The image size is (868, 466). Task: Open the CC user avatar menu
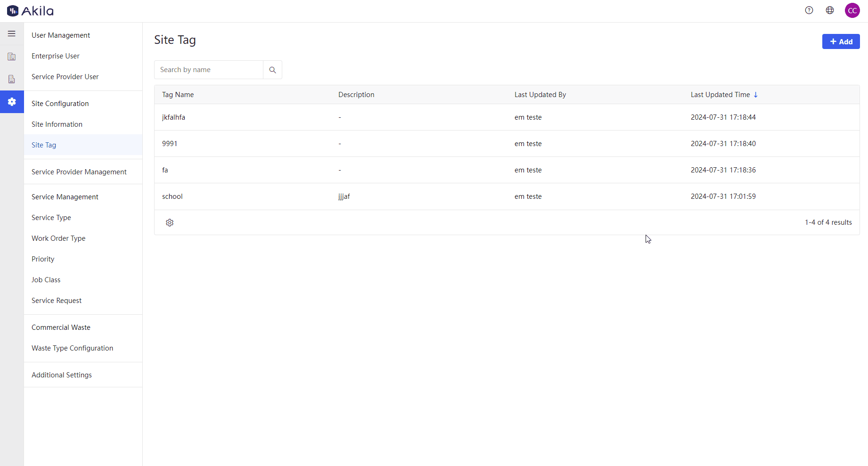click(852, 10)
